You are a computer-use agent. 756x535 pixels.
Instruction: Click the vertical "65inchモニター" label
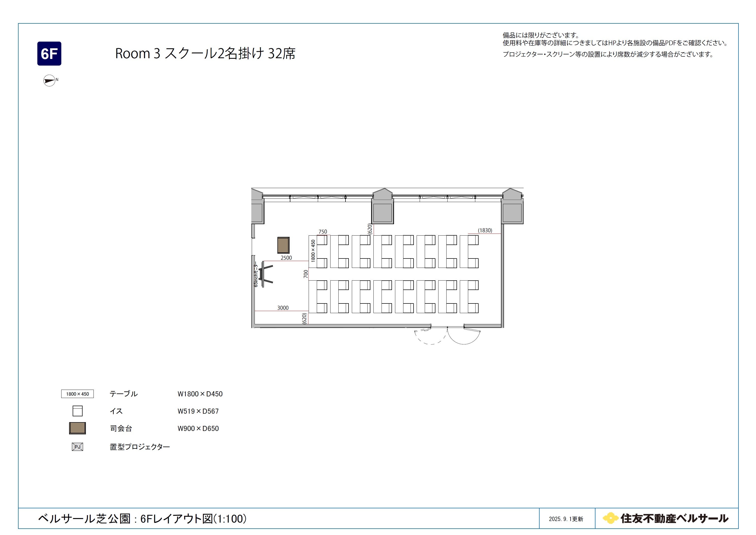[x=256, y=274]
